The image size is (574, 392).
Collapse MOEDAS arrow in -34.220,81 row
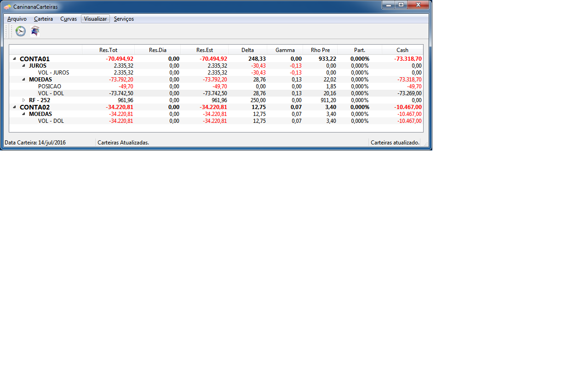pos(23,114)
